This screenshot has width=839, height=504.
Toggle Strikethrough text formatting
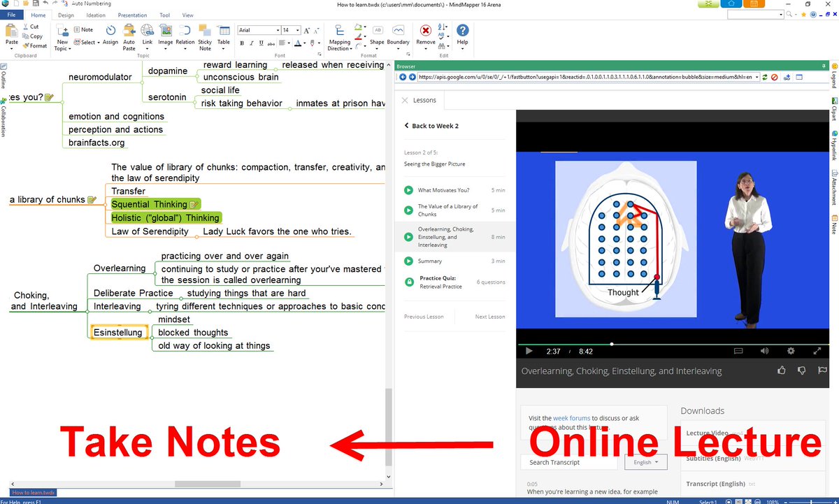point(271,43)
